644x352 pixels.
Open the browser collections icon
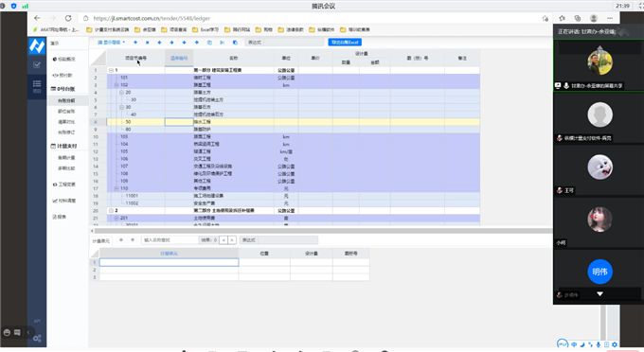(578, 18)
